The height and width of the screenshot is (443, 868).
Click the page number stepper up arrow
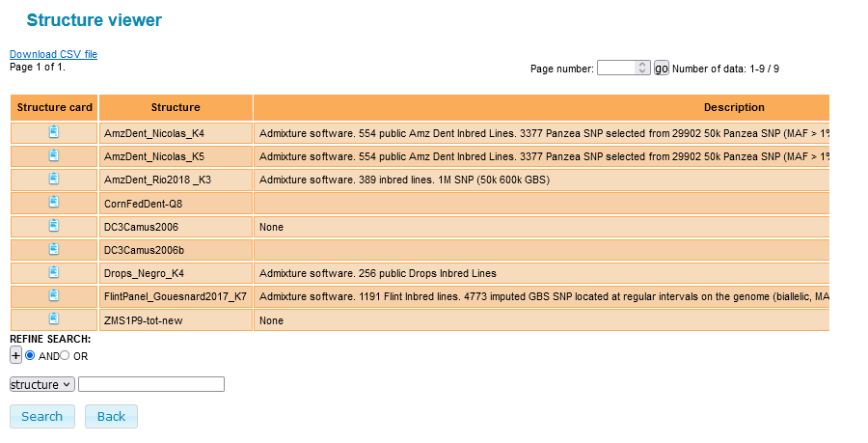[x=642, y=65]
